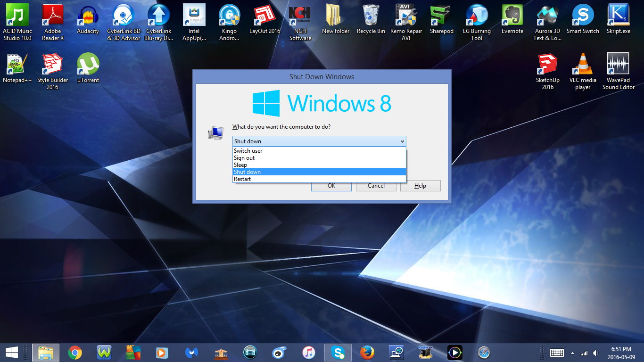Image resolution: width=644 pixels, height=362 pixels.
Task: Open the touch keyboard tray icon
Action: [x=557, y=353]
